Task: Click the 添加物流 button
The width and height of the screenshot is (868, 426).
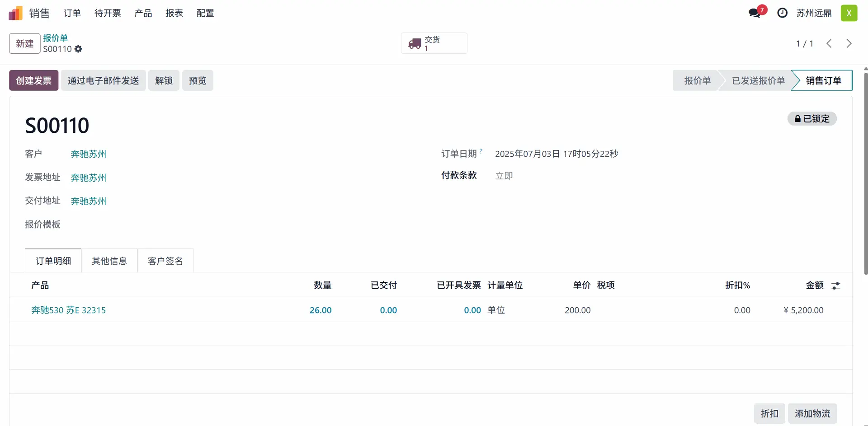Action: 812,413
